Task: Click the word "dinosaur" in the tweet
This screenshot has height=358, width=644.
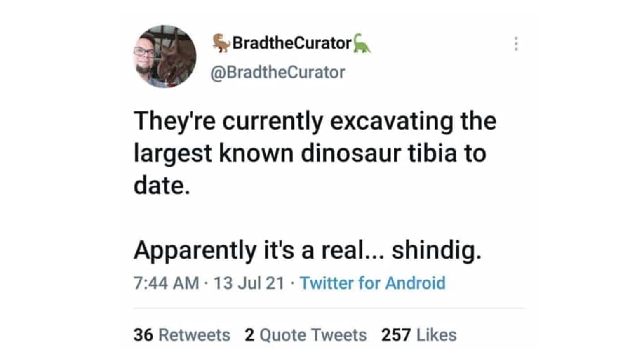Action: point(350,153)
